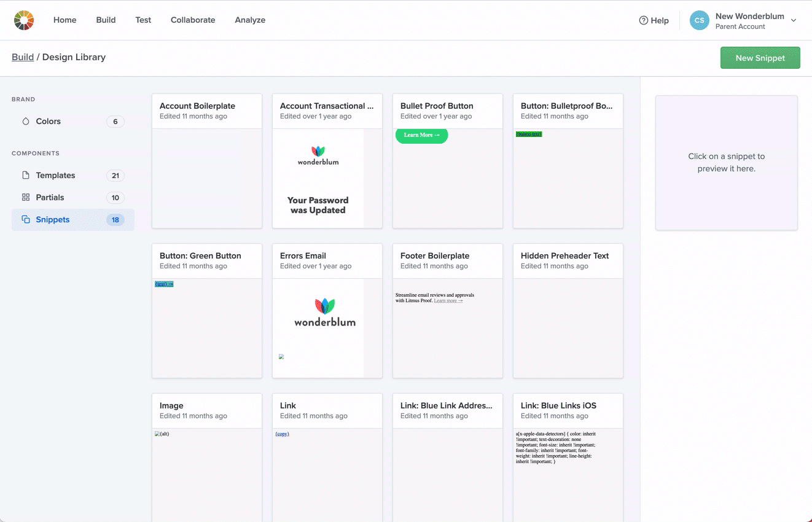The image size is (812, 522).
Task: Follow the Build breadcrumb link
Action: point(23,57)
